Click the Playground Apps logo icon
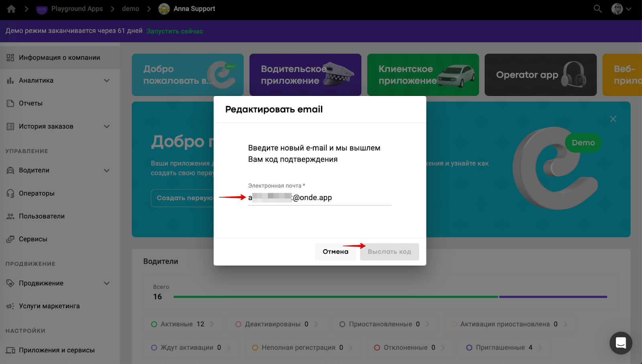The image size is (642, 364). [42, 9]
